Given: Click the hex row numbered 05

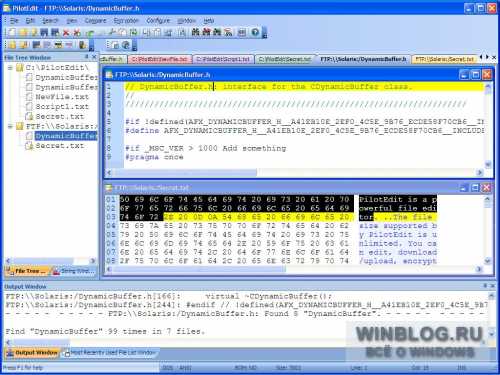Looking at the screenshot, I should point(271,235).
